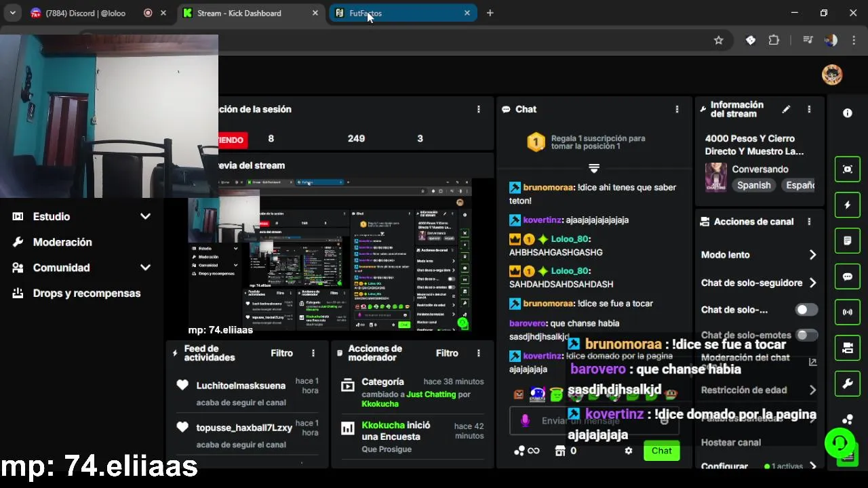Click the chat bubble icon in the right sidebar
The width and height of the screenshot is (868, 488).
[x=847, y=277]
